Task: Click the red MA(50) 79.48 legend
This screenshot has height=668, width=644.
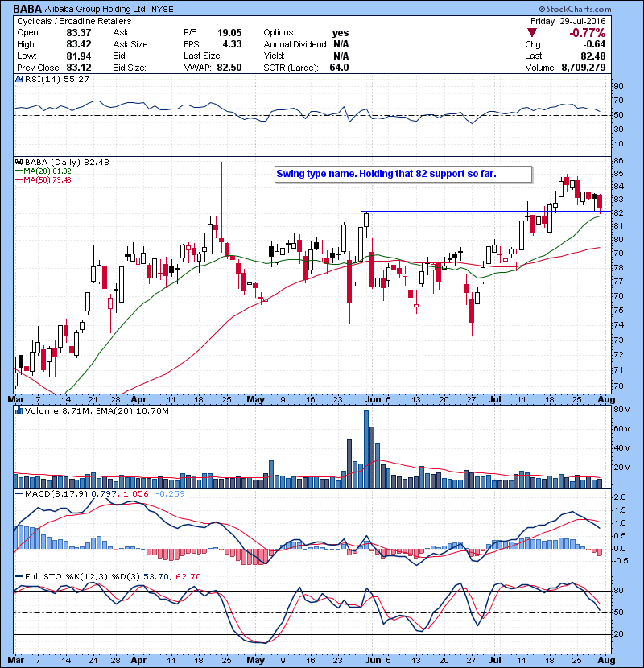Action: [x=43, y=179]
